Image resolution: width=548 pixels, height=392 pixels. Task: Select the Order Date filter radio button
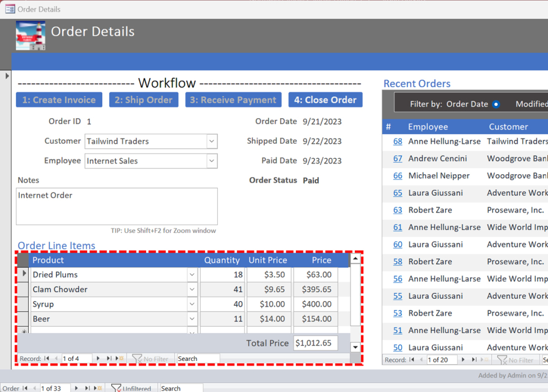point(496,104)
